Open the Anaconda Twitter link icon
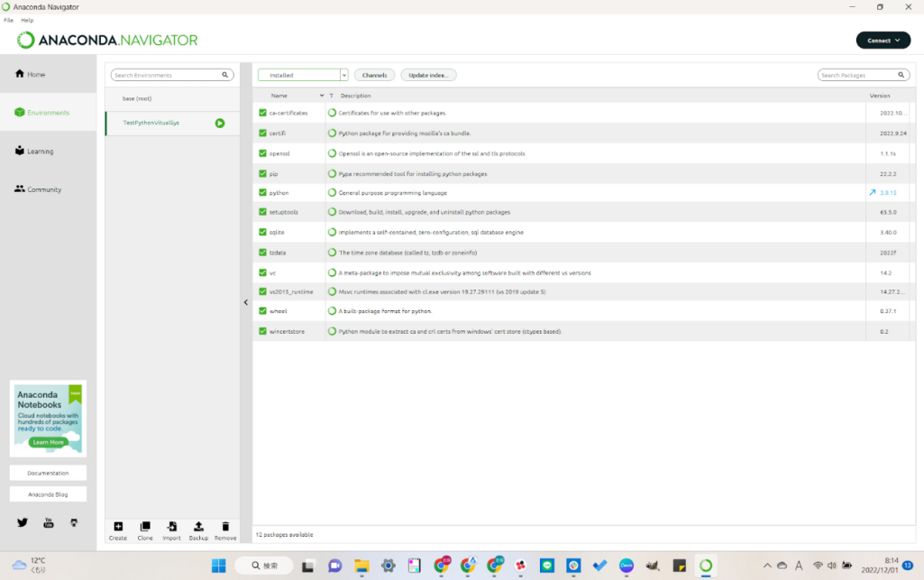 click(23, 523)
